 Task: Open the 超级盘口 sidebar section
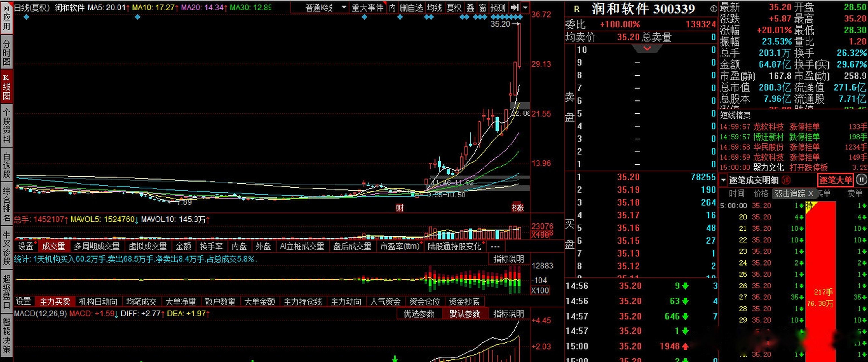coord(6,292)
